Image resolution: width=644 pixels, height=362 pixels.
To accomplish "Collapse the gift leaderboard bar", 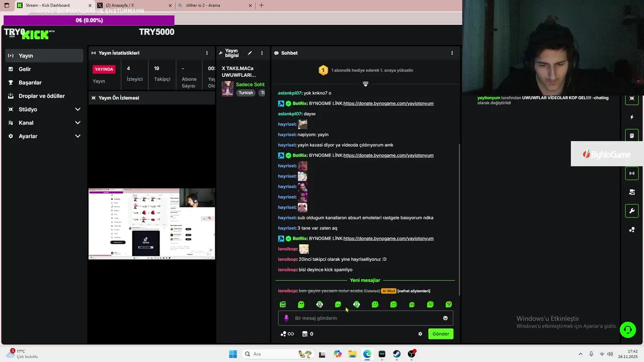I will click(365, 84).
